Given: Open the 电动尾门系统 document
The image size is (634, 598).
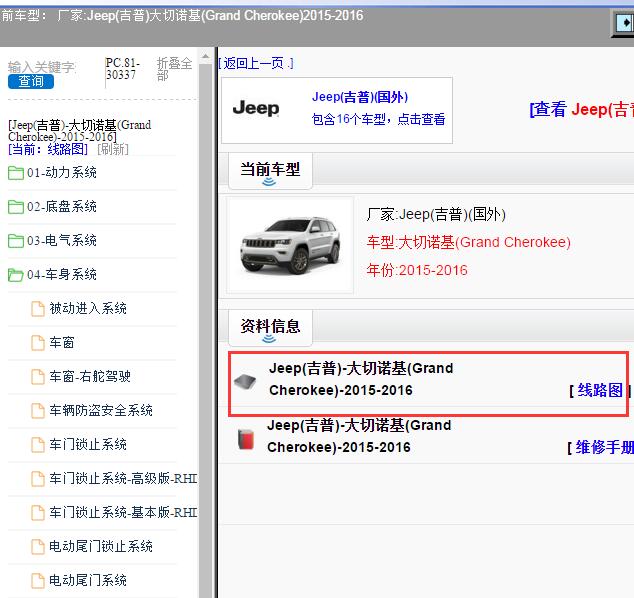Looking at the screenshot, I should [x=88, y=580].
